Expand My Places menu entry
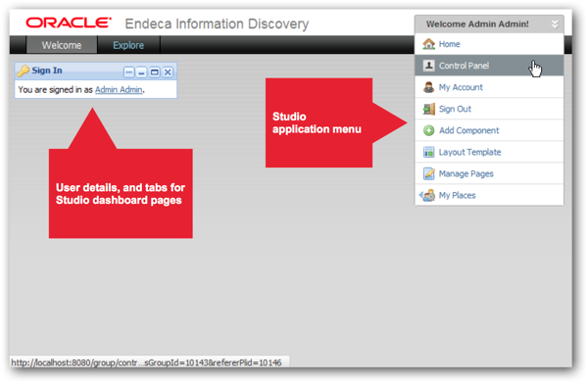 [x=489, y=195]
